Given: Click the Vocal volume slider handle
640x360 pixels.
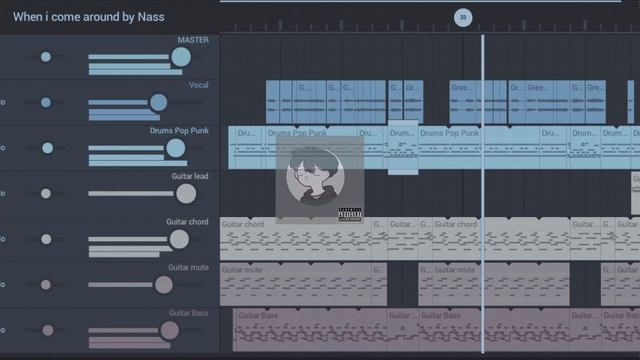Looking at the screenshot, I should tap(158, 102).
